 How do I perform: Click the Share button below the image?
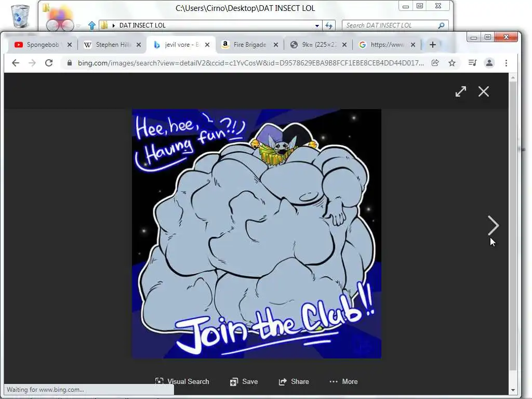coord(294,381)
